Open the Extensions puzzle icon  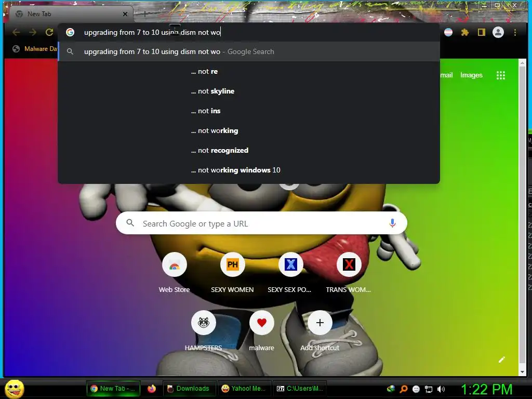pos(465,32)
